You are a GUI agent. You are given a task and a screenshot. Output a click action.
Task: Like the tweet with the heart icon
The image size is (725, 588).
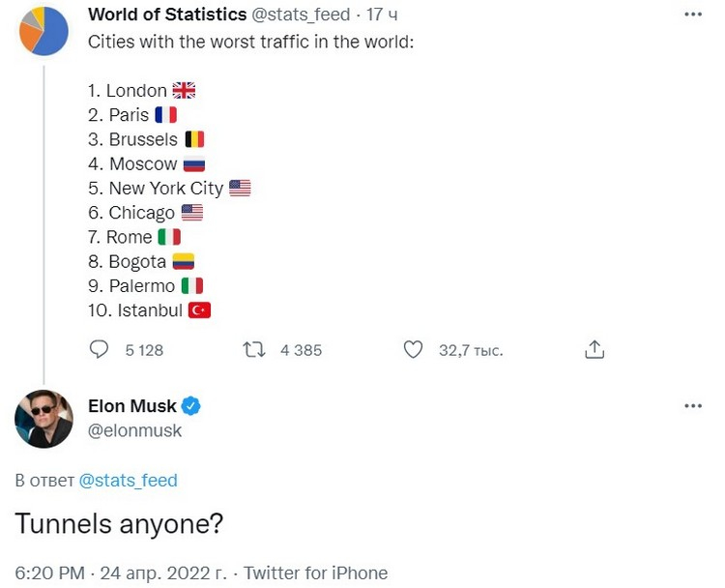[413, 349]
